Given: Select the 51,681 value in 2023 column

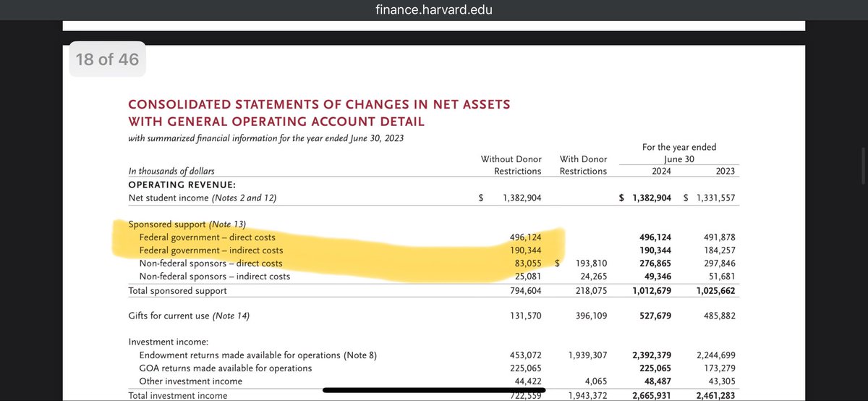Looking at the screenshot, I should pyautogui.click(x=723, y=277).
